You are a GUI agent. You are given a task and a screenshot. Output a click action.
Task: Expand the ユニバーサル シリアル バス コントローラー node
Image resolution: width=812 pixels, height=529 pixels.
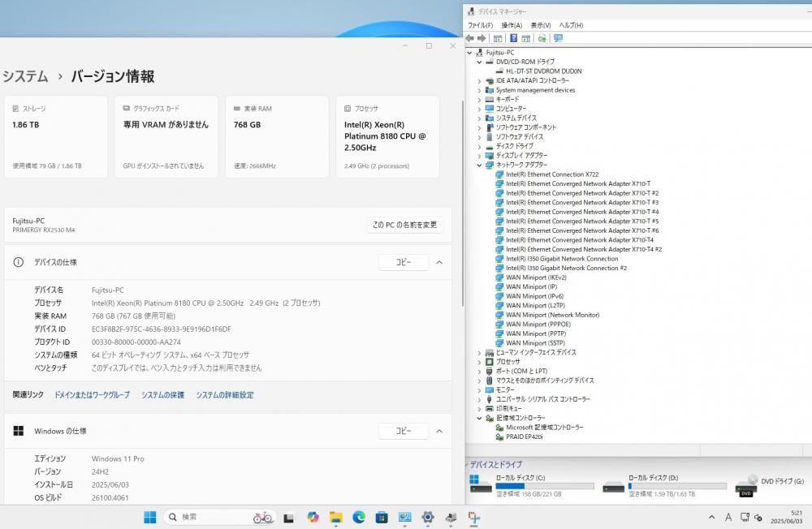(x=479, y=400)
